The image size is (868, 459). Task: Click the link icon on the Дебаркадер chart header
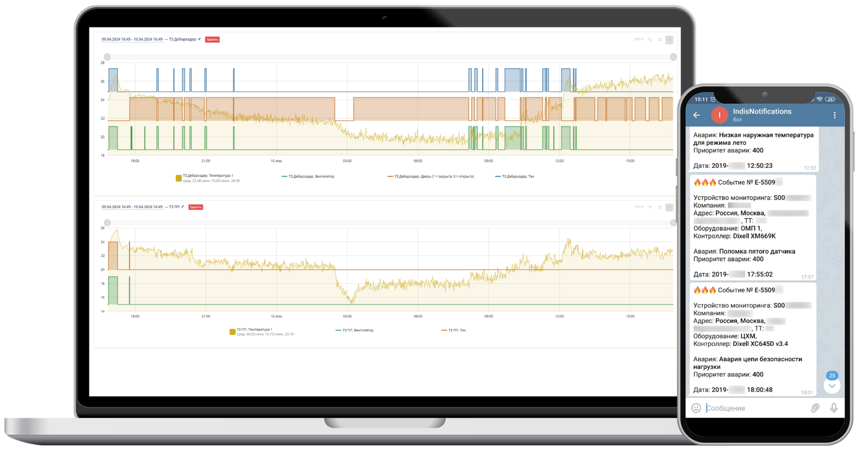click(x=650, y=40)
